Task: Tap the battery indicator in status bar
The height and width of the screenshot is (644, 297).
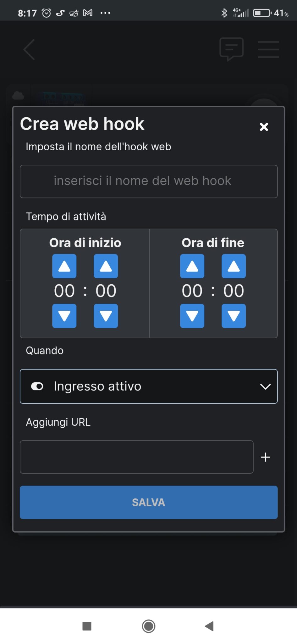Action: (261, 13)
